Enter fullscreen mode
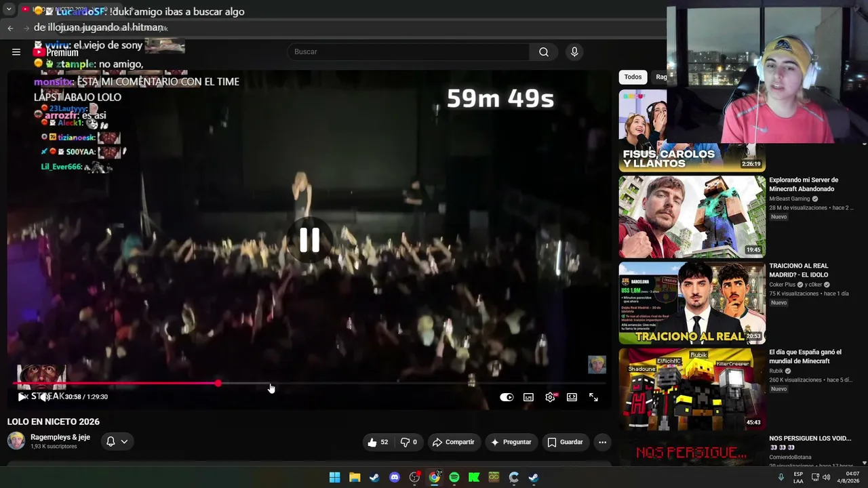 point(593,397)
